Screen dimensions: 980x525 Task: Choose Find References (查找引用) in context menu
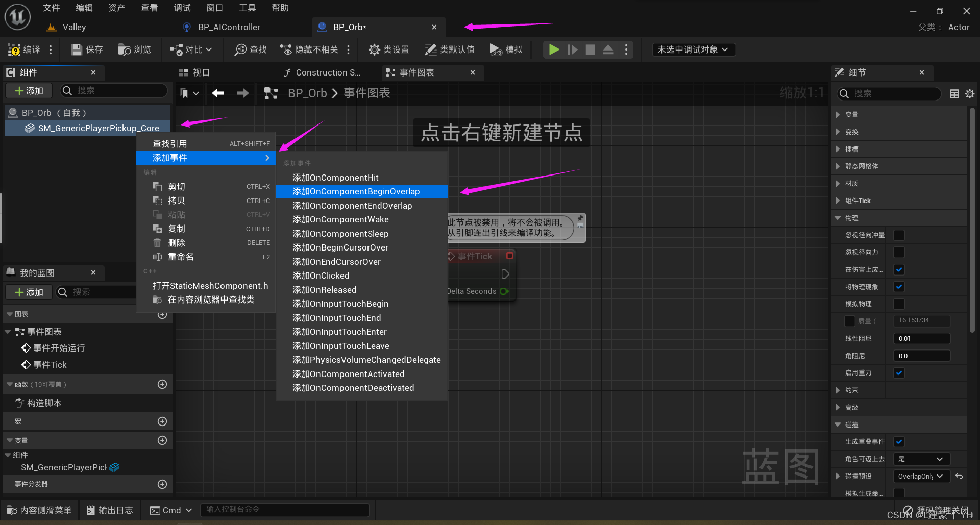[x=206, y=144]
